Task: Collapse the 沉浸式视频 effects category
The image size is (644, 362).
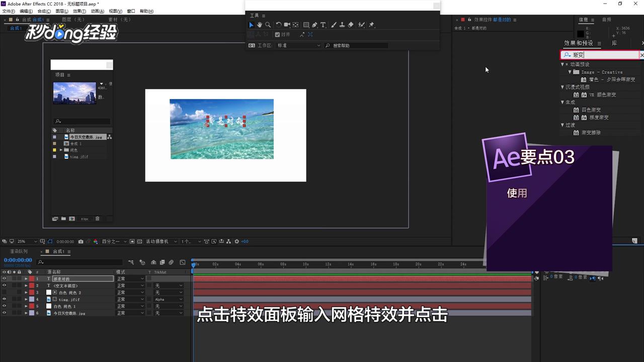Action: (x=562, y=87)
